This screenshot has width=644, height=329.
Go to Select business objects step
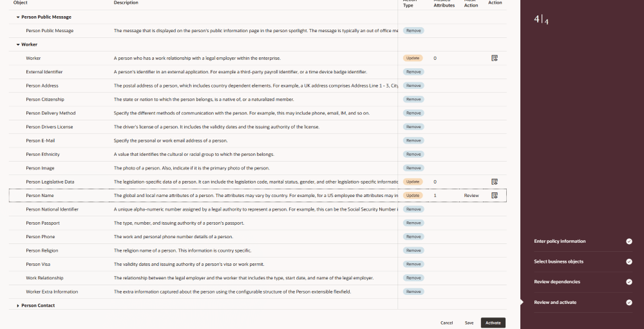click(x=558, y=261)
